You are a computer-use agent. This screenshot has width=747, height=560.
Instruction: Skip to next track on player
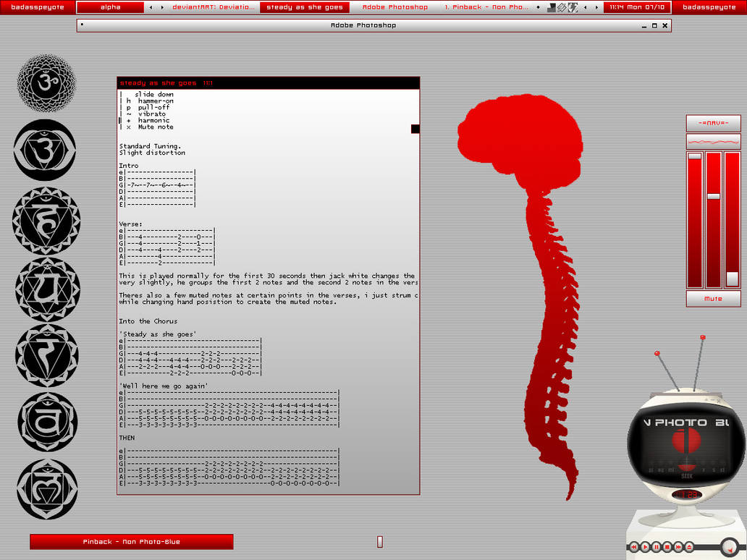678,547
